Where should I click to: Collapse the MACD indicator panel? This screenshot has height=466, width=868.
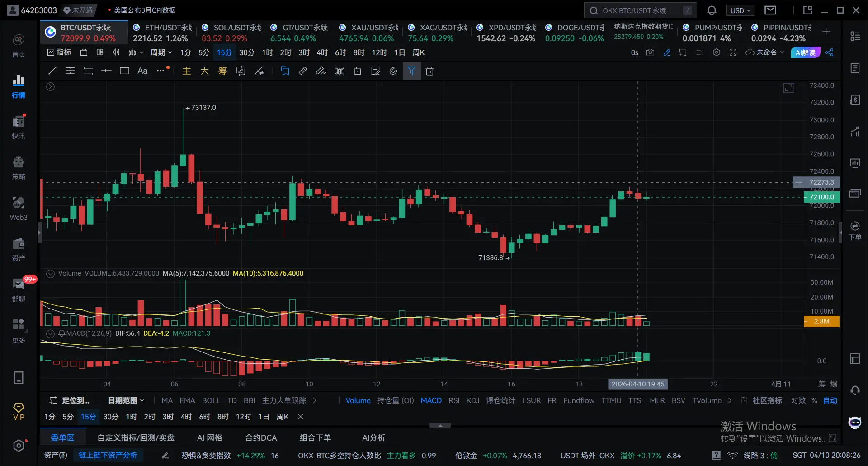(x=51, y=333)
